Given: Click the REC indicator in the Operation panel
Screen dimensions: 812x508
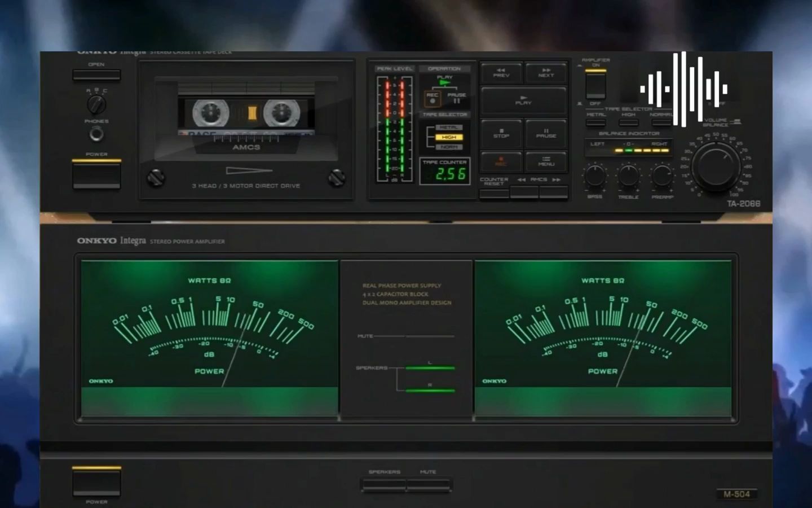Looking at the screenshot, I should pos(433,98).
